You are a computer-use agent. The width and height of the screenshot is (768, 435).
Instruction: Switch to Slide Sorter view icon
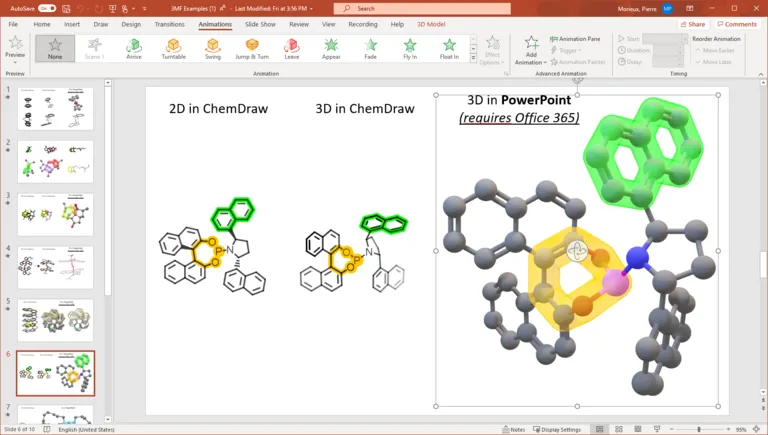click(619, 429)
